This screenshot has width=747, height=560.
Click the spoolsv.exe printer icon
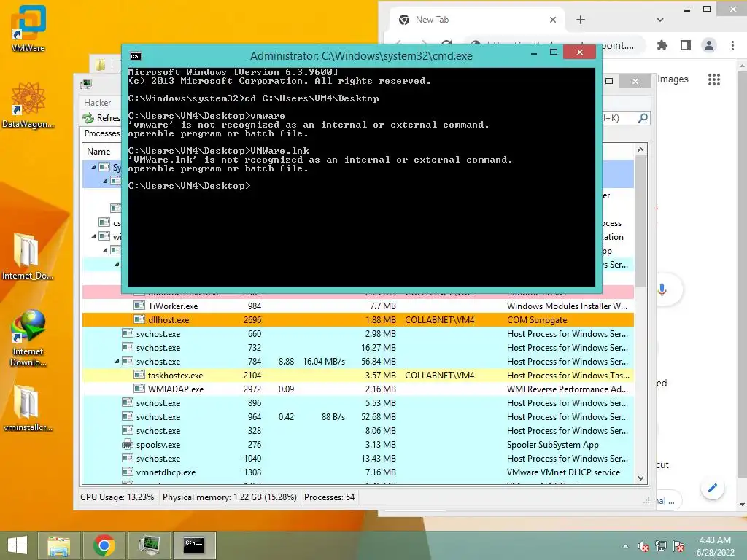127,445
